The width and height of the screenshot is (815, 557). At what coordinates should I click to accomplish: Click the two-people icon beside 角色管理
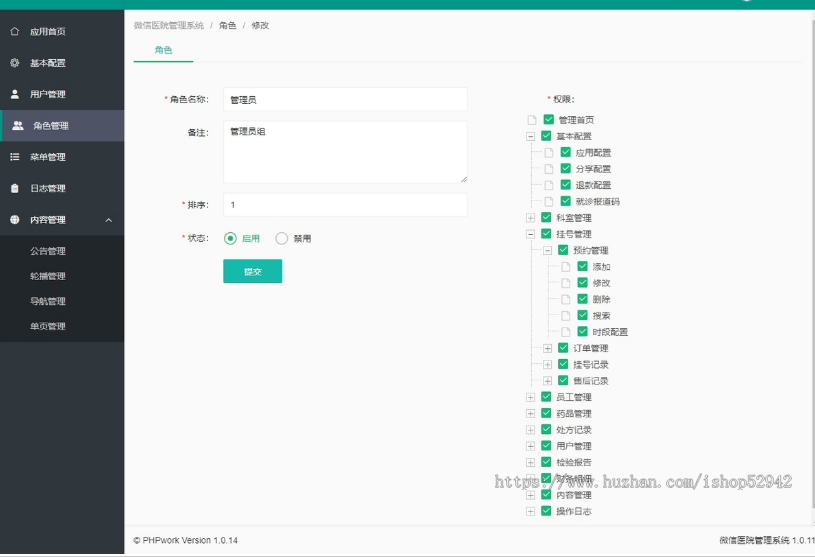point(18,125)
